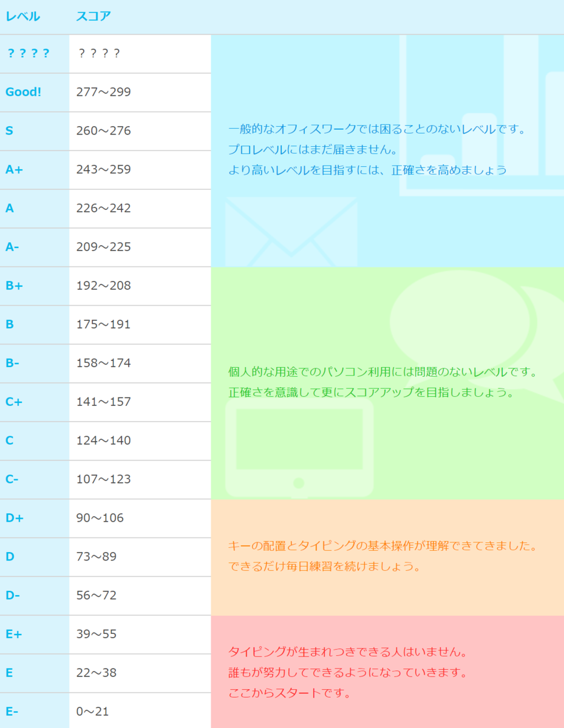The height and width of the screenshot is (728, 564).
Task: Click the プロレベルにはまだ届きません line
Action: pos(312,150)
